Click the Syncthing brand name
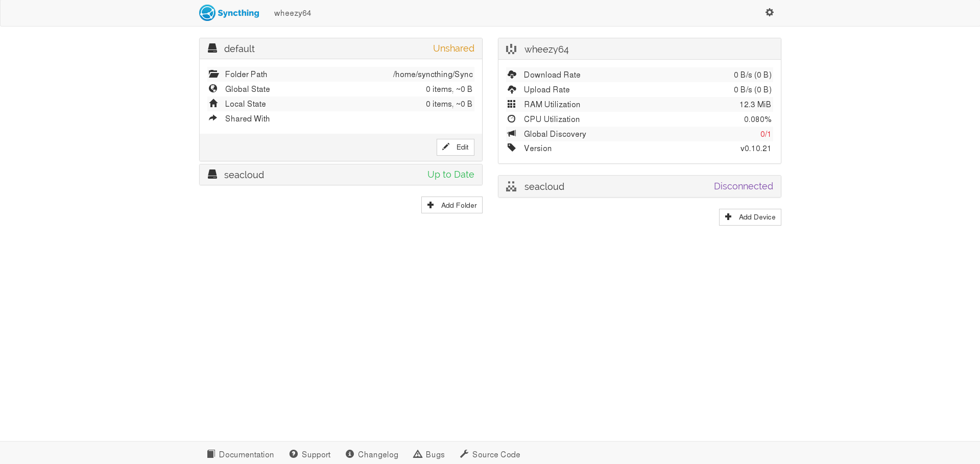This screenshot has width=980, height=464. [238, 13]
